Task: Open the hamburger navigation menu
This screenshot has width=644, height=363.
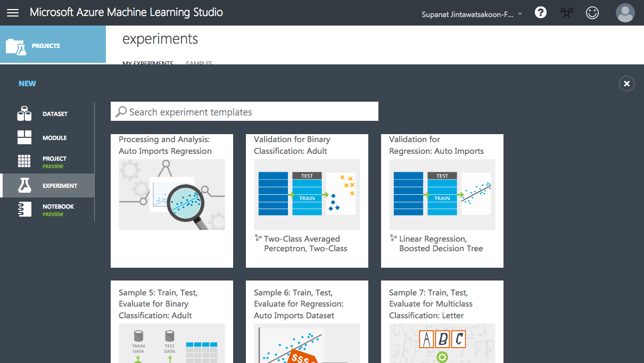Action: 13,13
